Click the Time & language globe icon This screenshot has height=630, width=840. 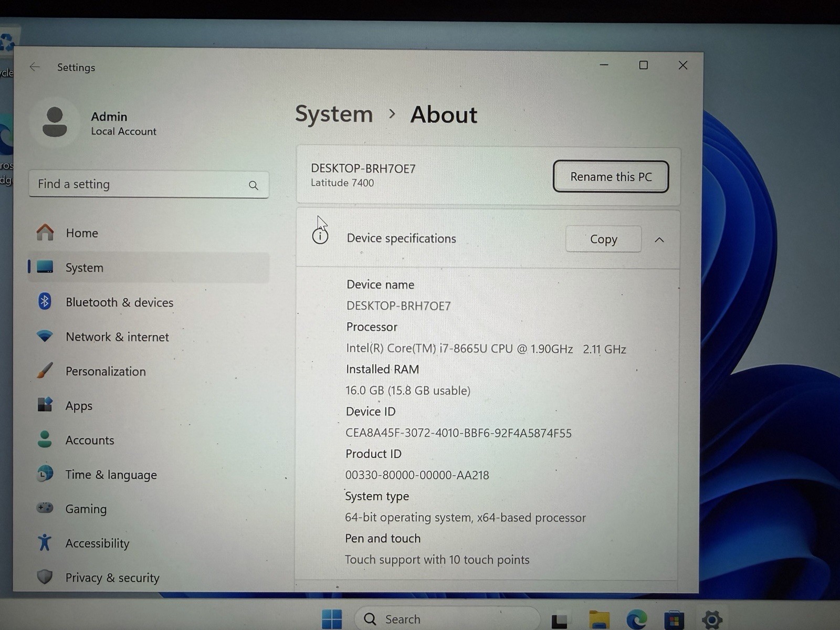pyautogui.click(x=45, y=474)
